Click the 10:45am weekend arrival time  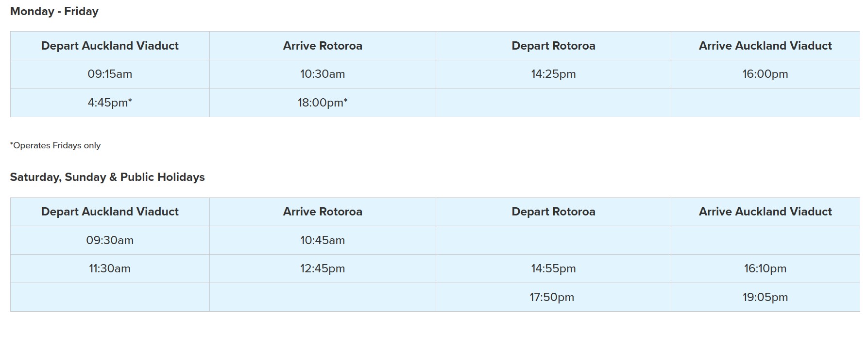pos(323,240)
